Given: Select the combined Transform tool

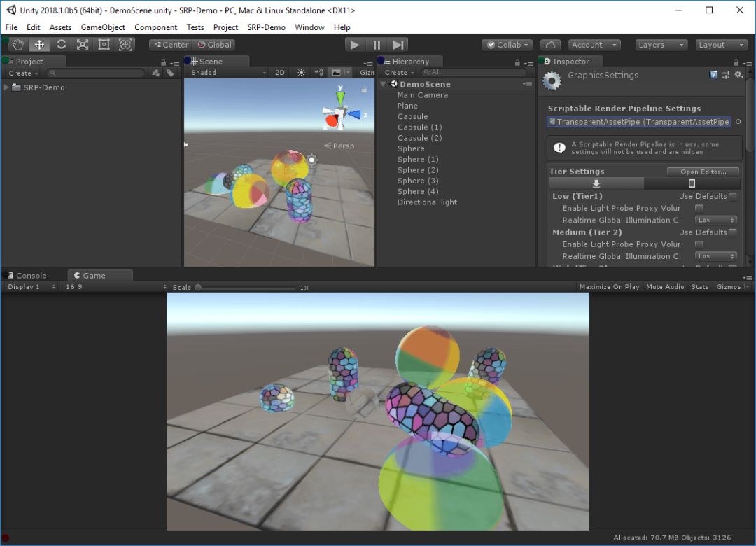Looking at the screenshot, I should [x=125, y=45].
